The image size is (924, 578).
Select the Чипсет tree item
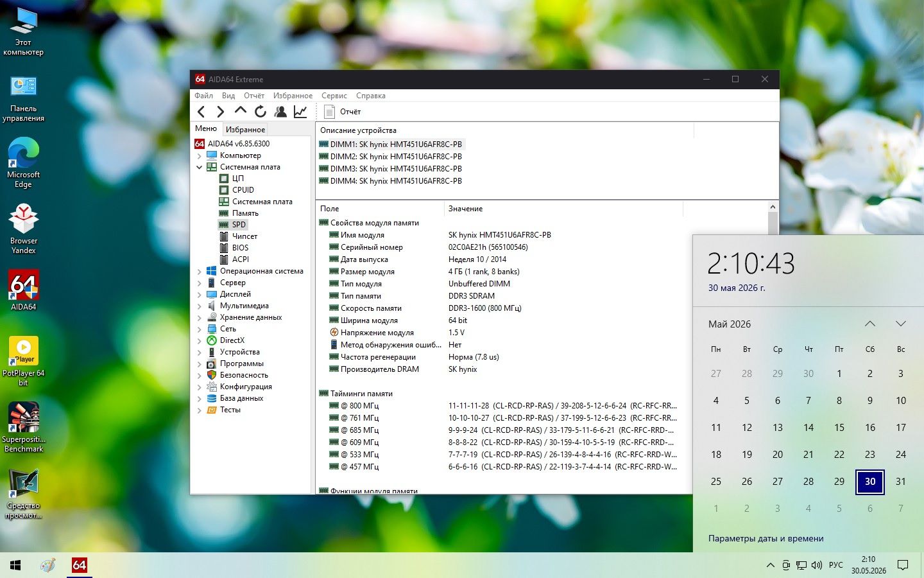pos(244,236)
